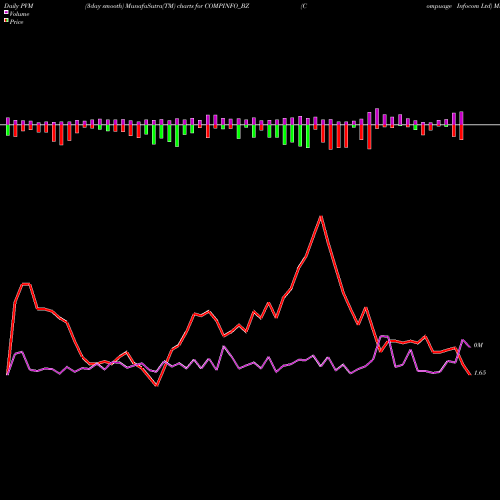The image size is (500, 500).
Task: Click the MunafaSutra charts for COMPINFO_BZ heading
Action: (x=167, y=6)
